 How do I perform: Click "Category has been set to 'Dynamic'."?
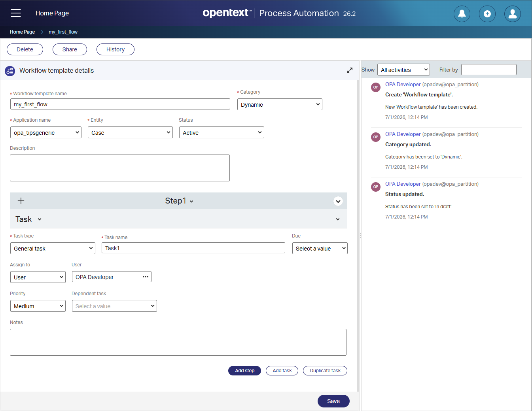[424, 157]
